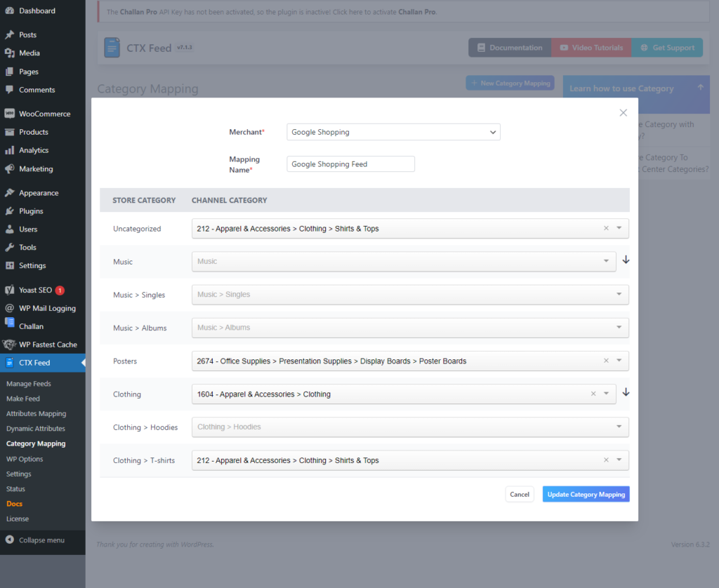Screen dimensions: 719x588
Task: Clear the Clothing > T-shirts channel category
Action: pyautogui.click(x=606, y=460)
